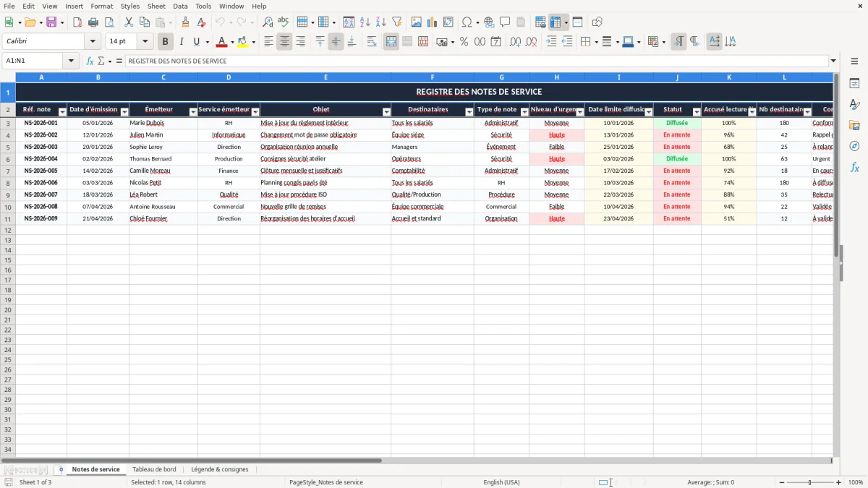
Task: Open Sidebar Navigator compass icon
Action: click(854, 146)
